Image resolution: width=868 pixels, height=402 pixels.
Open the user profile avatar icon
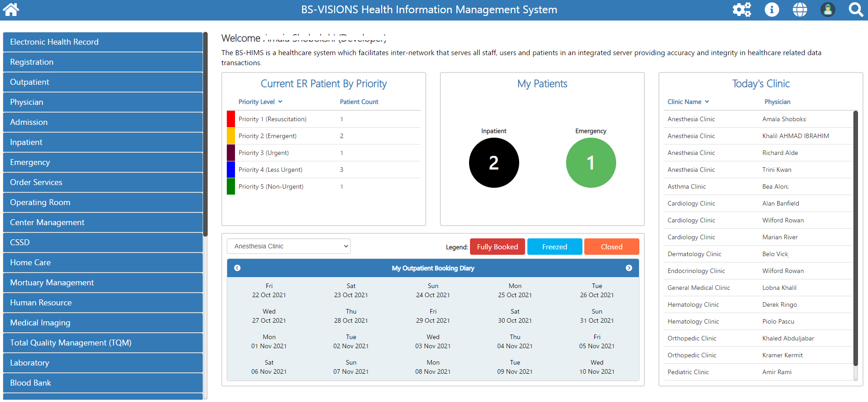(x=827, y=10)
